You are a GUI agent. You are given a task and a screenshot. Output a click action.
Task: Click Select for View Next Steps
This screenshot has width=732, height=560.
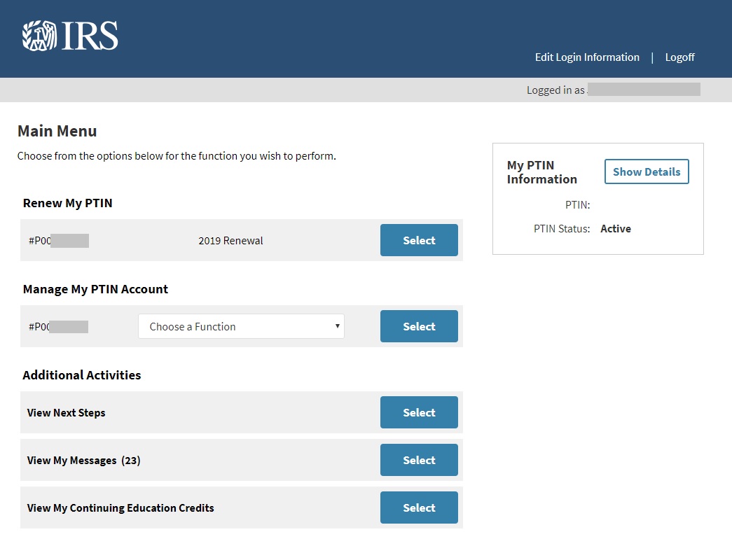[419, 412]
